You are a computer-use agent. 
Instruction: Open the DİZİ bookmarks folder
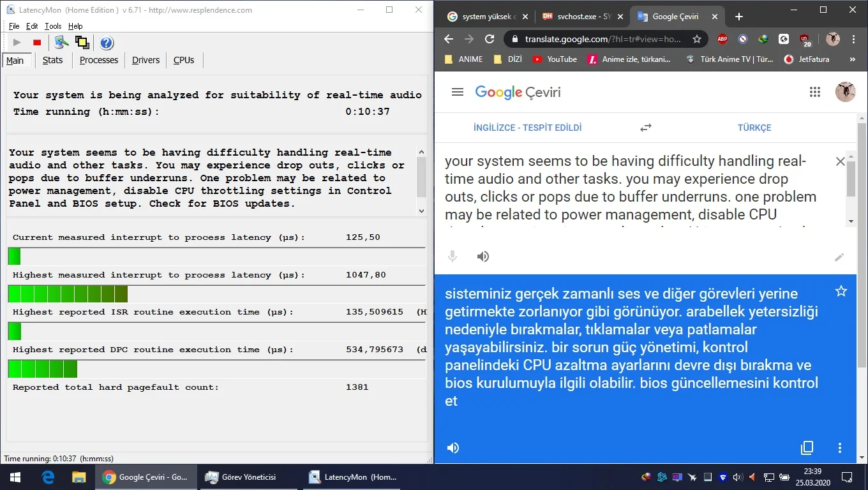(507, 59)
